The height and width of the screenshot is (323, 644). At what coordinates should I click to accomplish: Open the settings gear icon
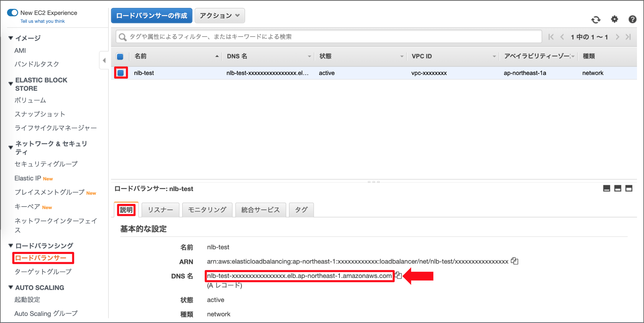614,19
